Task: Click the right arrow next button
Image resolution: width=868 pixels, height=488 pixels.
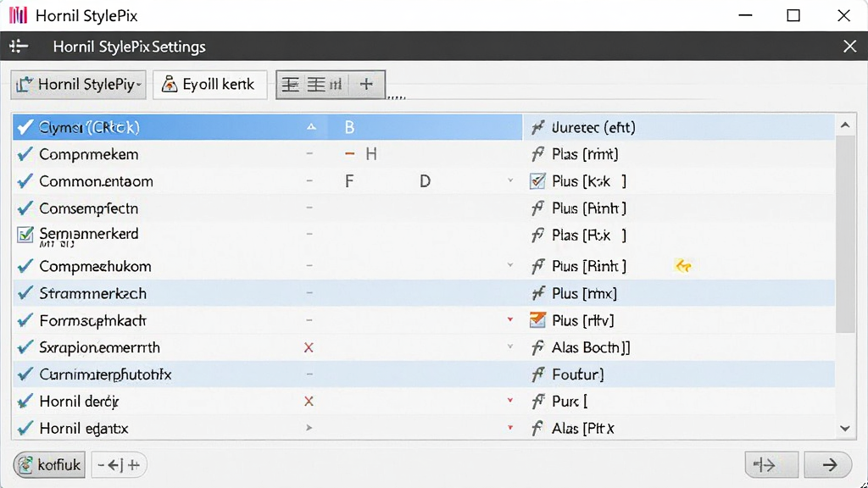Action: pos(828,465)
